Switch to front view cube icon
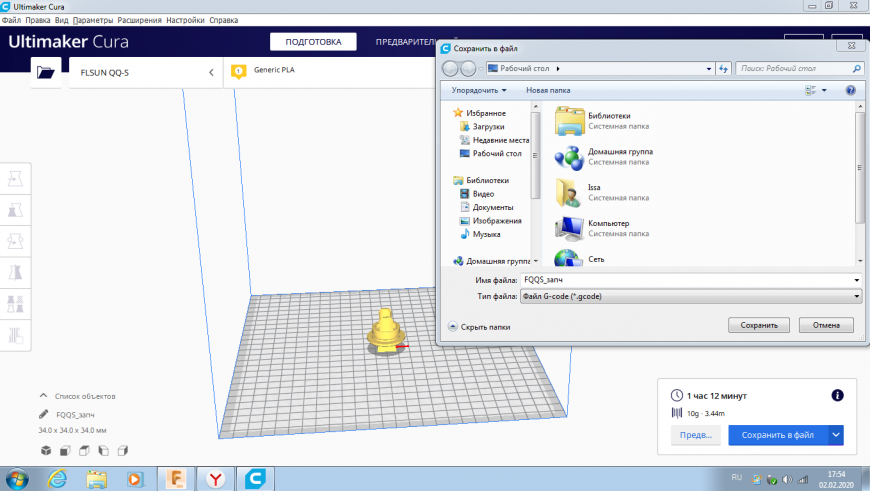870x491 pixels. (65, 450)
